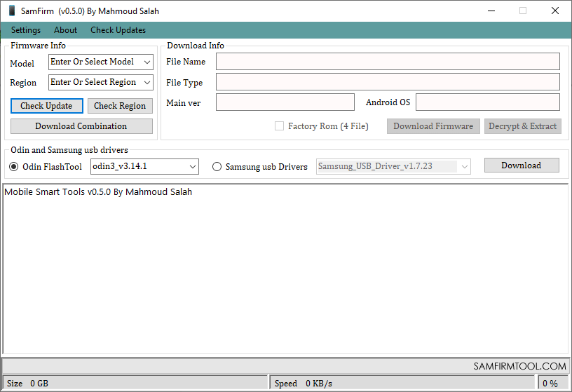
Task: Click the Check Region button
Action: tap(120, 106)
